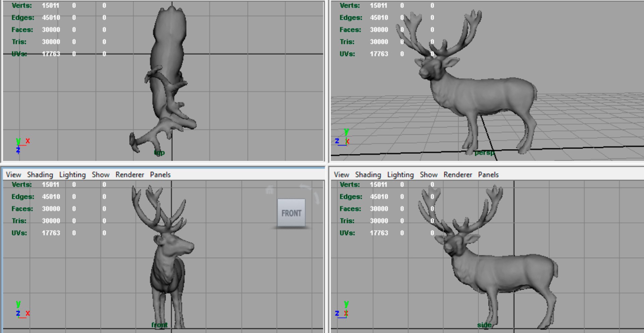Open Show menu in side panel
This screenshot has width=644, height=333.
429,175
